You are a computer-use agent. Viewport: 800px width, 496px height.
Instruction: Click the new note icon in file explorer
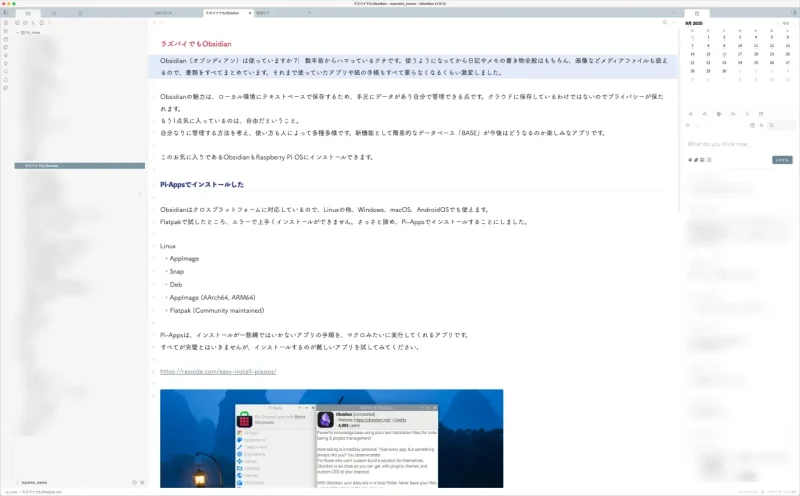(17, 23)
